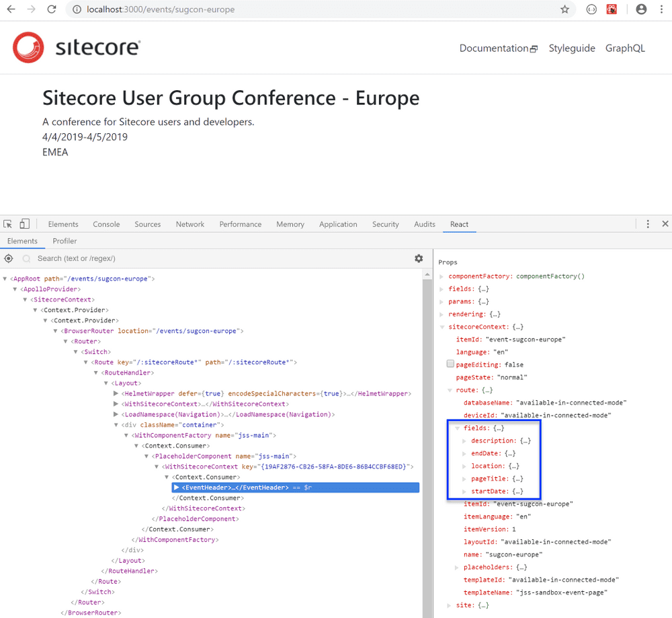The width and height of the screenshot is (672, 618).
Task: Open the Network tab
Action: click(x=190, y=224)
